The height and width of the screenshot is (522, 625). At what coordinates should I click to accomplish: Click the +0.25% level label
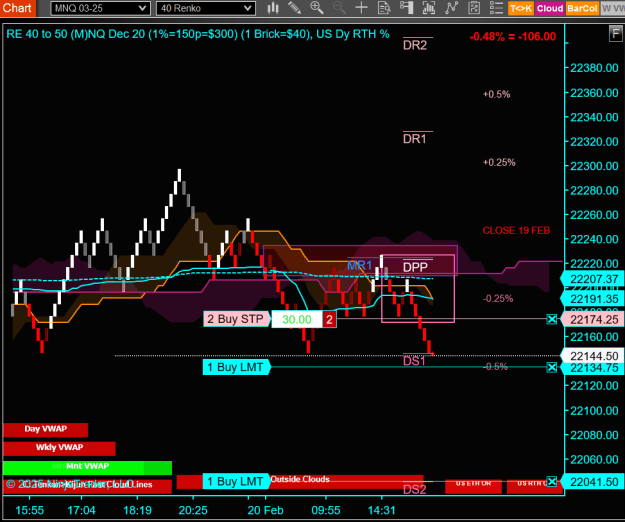point(499,163)
